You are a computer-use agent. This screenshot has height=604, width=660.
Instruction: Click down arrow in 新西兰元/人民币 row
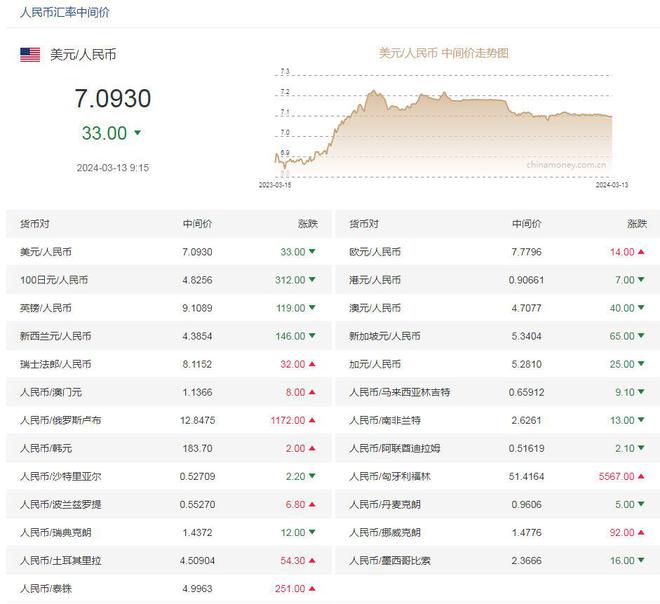coord(312,336)
